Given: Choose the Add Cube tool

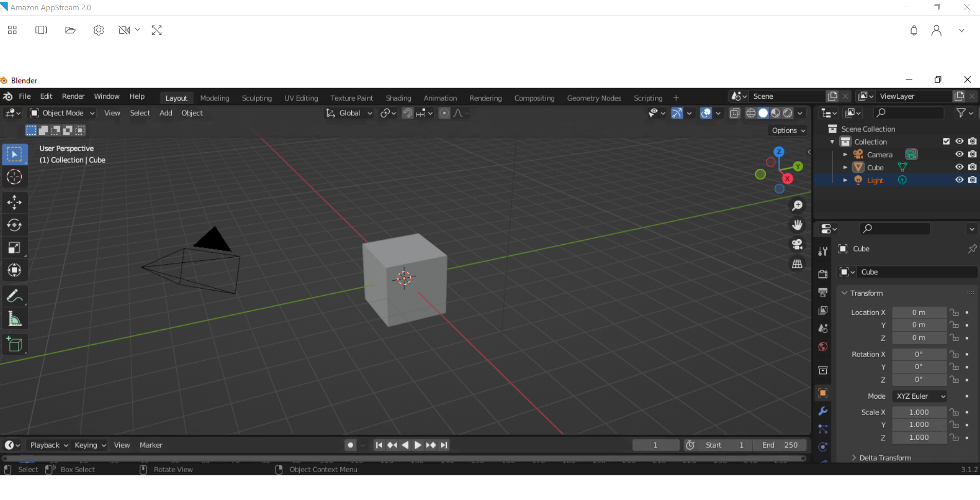Looking at the screenshot, I should [x=14, y=344].
